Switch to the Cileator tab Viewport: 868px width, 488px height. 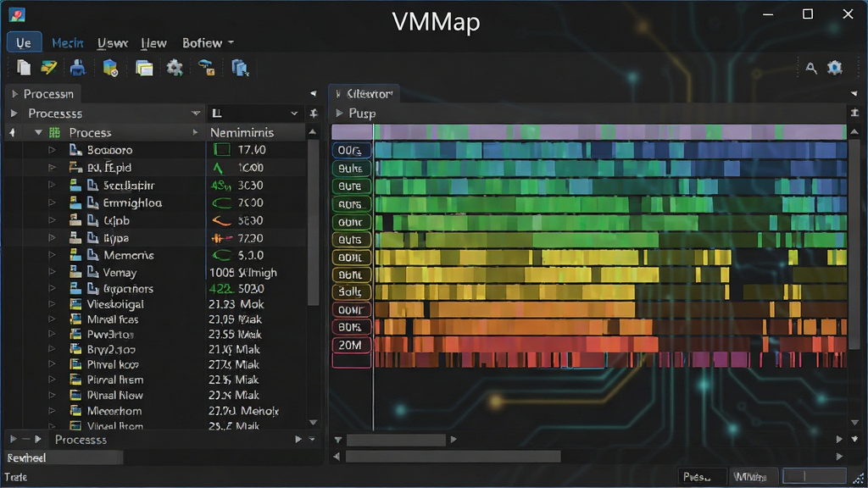tap(364, 93)
